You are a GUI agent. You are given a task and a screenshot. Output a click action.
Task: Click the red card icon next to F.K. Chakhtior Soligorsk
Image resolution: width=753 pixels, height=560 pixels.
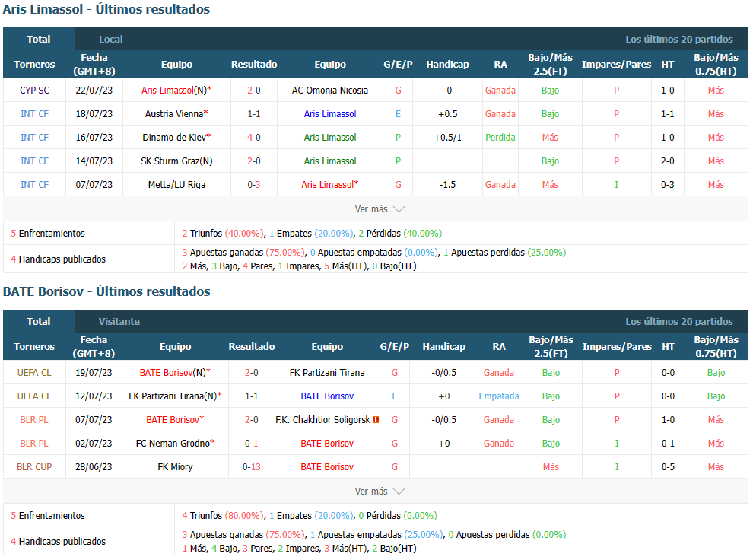376,420
